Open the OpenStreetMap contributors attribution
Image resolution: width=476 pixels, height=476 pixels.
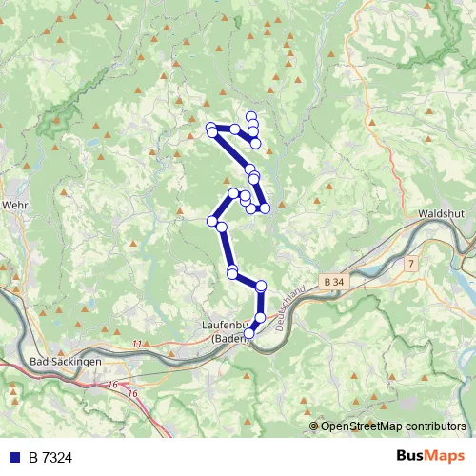[387, 426]
